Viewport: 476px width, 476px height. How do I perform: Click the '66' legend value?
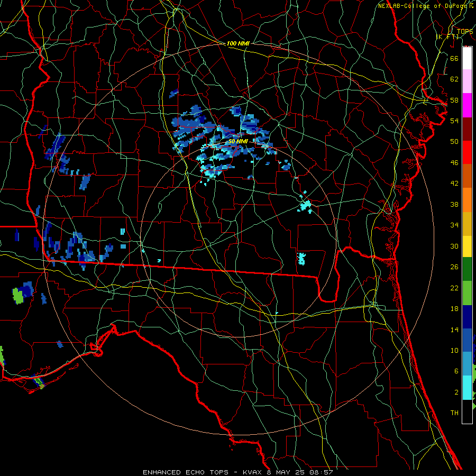(x=454, y=58)
